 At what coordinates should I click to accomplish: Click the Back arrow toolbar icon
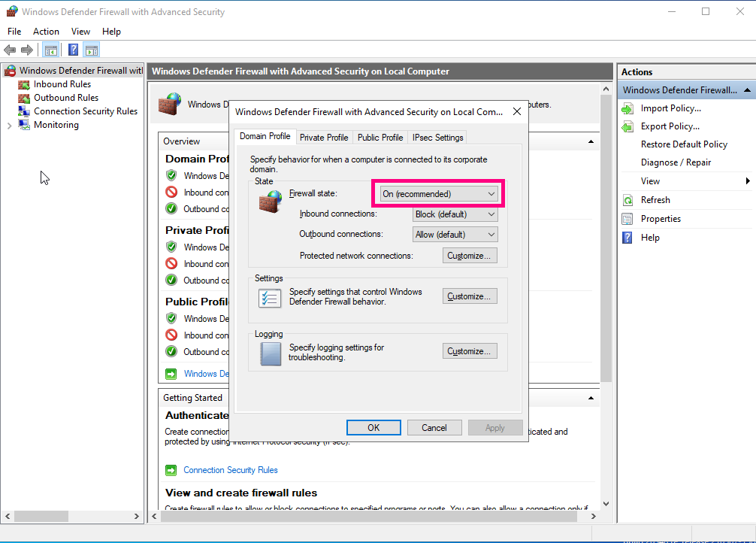tap(10, 50)
